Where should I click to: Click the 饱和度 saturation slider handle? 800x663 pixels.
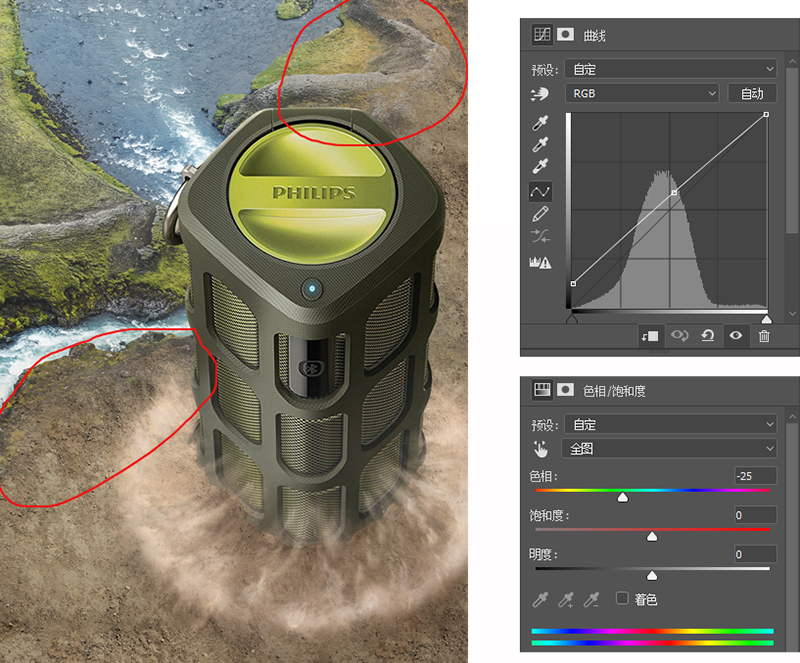(652, 536)
